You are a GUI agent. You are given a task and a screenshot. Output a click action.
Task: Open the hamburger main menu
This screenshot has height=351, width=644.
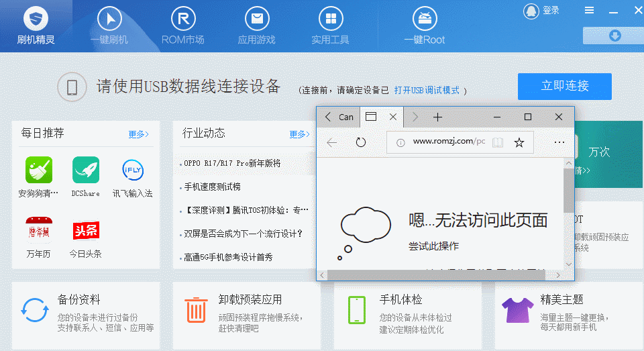click(x=590, y=10)
